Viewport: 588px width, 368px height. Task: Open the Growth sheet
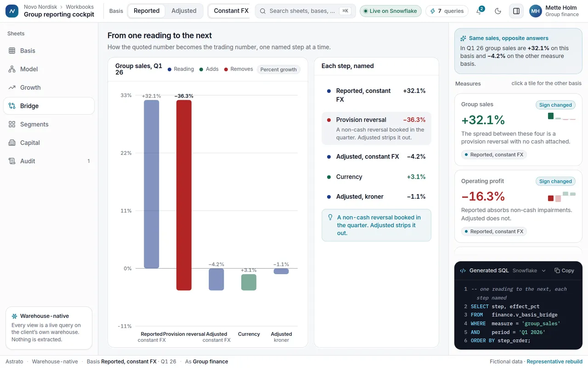click(49, 87)
